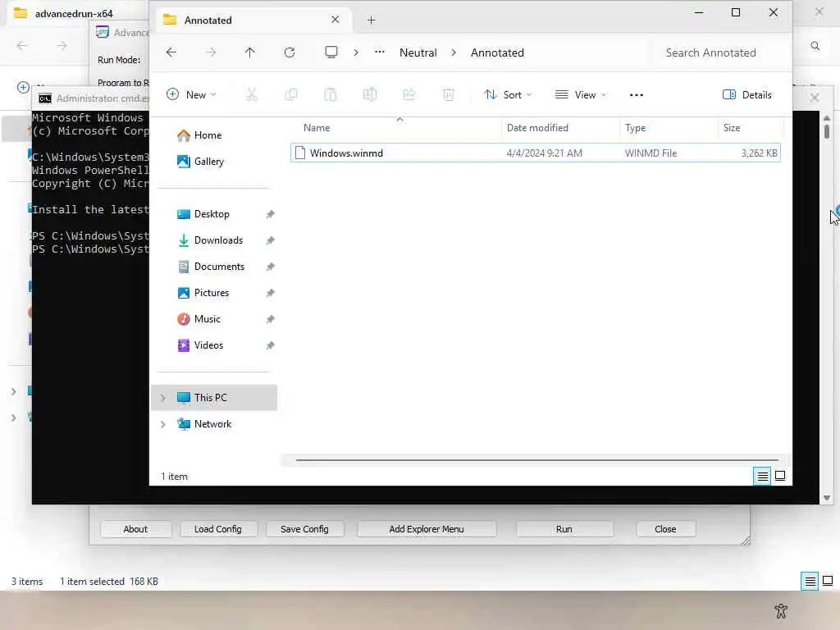The image size is (840, 630).
Task: Expand chevron after the monitor icon in address bar
Action: (x=356, y=52)
